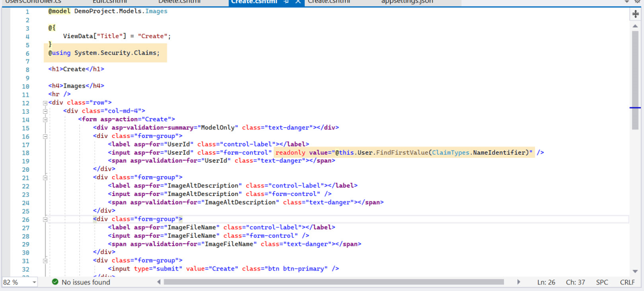Collapse the div class="row" region on line 12
Screen dimensions: 644x291
pyautogui.click(x=45, y=103)
